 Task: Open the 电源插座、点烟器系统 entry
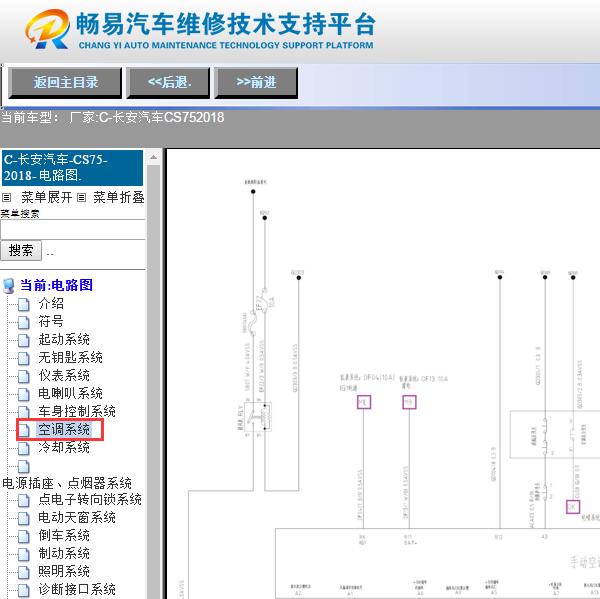click(x=67, y=483)
